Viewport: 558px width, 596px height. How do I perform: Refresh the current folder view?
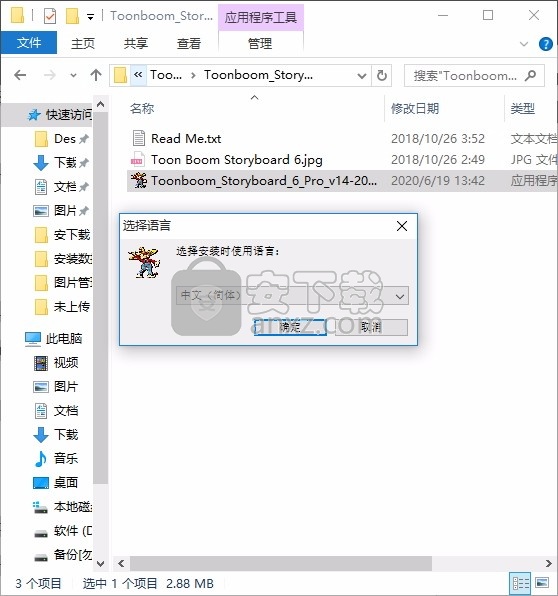click(x=382, y=75)
